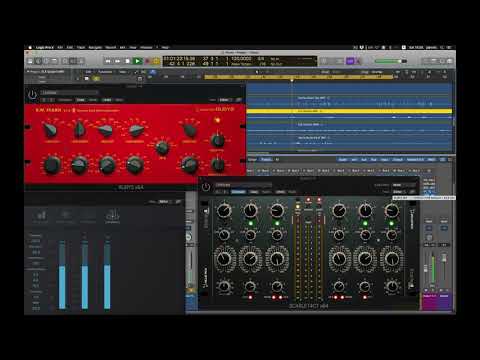Open the Functions menu in tracks area
The height and width of the screenshot is (360, 480).
[x=105, y=72]
